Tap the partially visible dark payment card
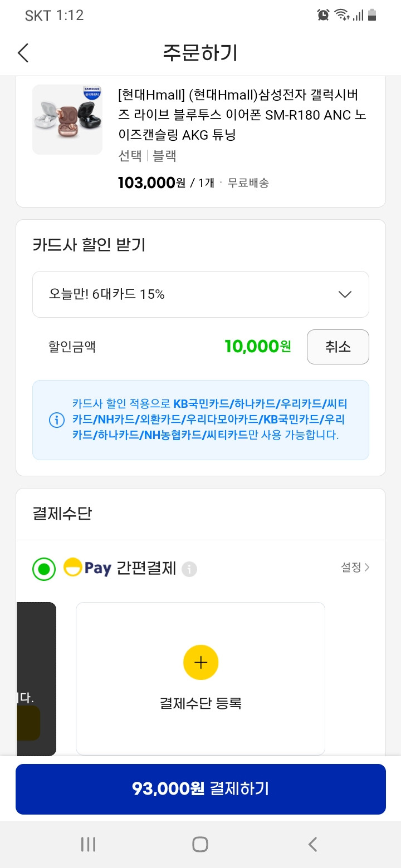The image size is (401, 868). pyautogui.click(x=36, y=679)
